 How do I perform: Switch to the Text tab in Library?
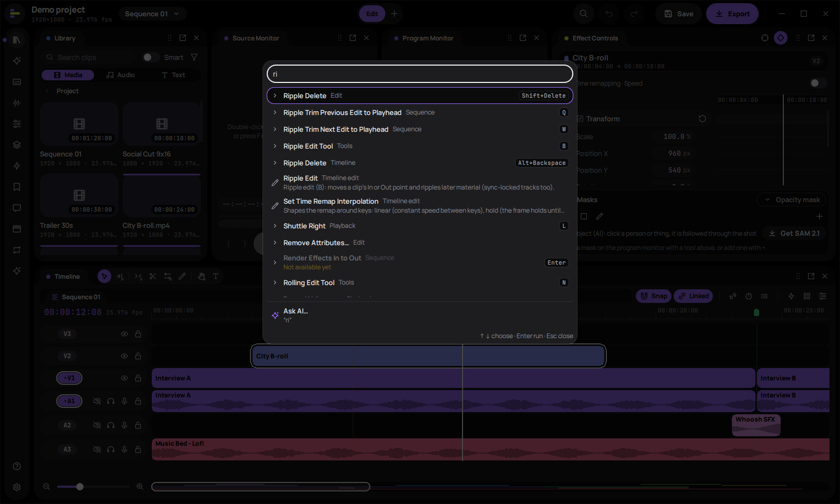[173, 75]
